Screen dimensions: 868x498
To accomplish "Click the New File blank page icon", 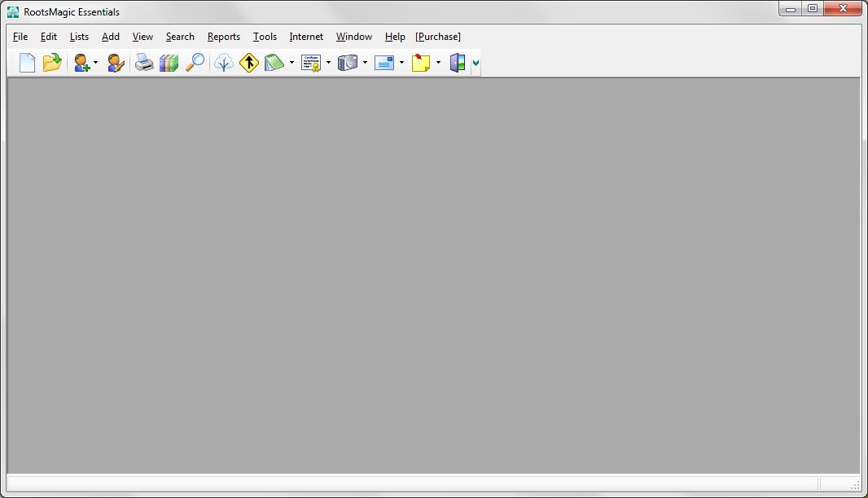I will coord(26,63).
